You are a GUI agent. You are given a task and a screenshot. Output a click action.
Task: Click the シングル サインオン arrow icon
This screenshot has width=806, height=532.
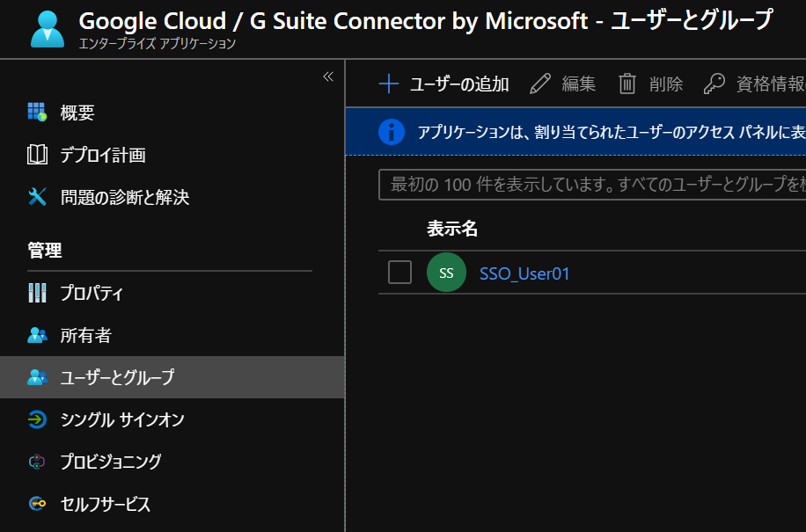pyautogui.click(x=37, y=419)
